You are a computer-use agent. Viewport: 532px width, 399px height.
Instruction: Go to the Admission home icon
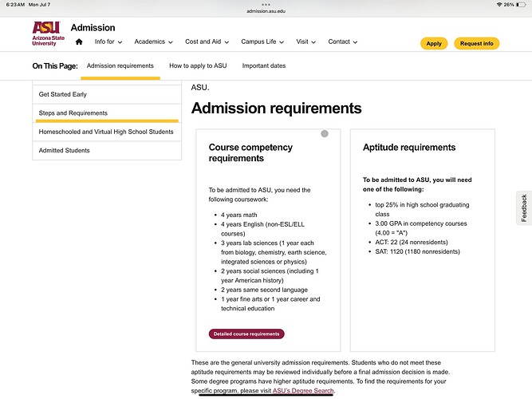tap(79, 41)
